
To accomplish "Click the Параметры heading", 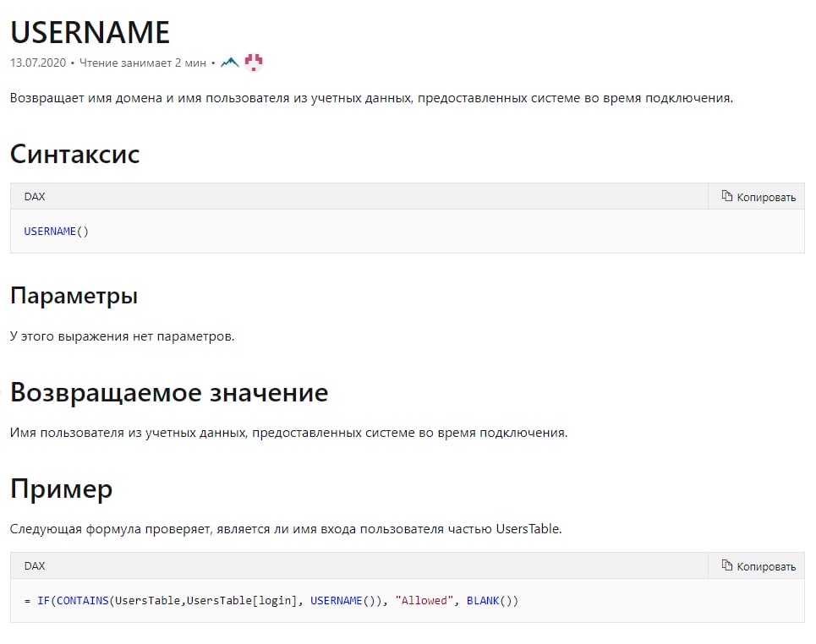I will 74,296.
